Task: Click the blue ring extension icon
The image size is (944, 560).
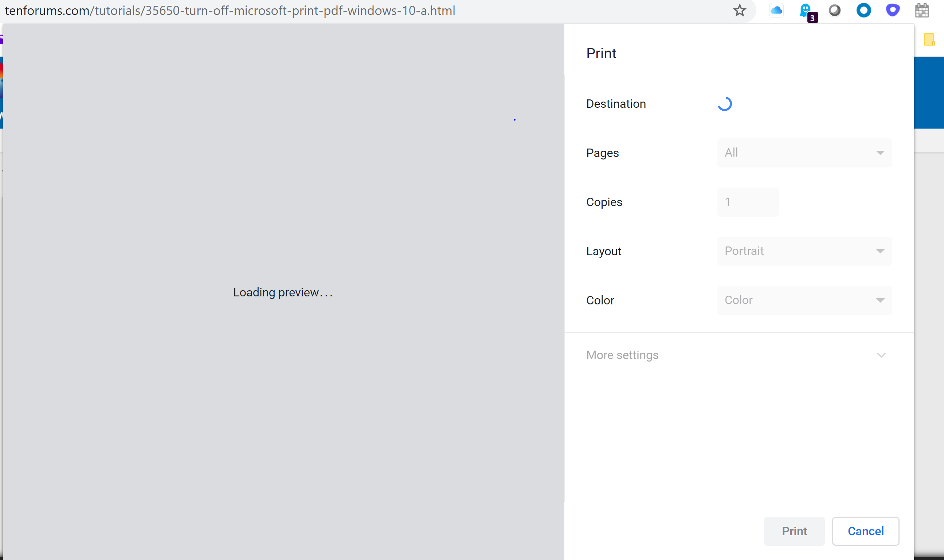Action: coord(863,11)
